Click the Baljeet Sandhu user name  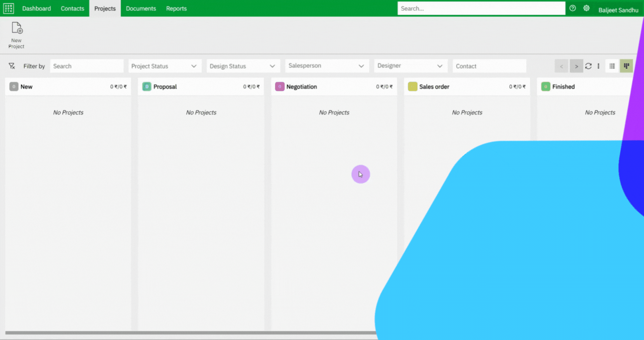(618, 10)
